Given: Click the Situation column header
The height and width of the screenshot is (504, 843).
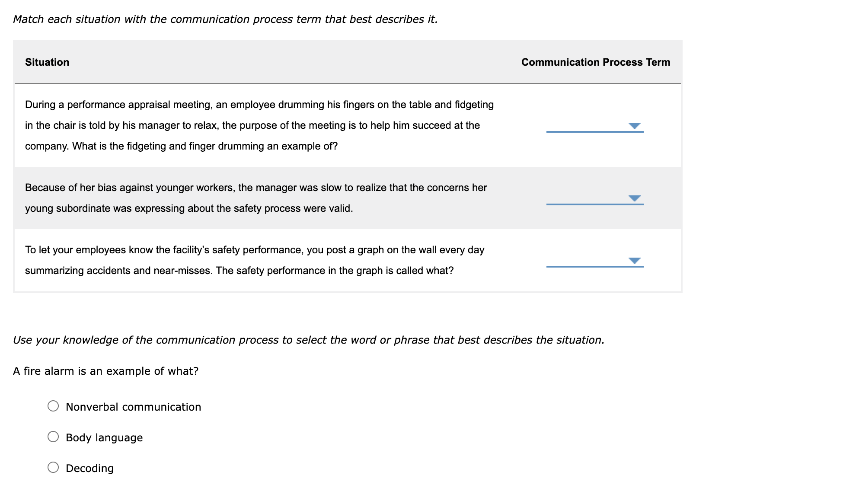Looking at the screenshot, I should pos(47,62).
